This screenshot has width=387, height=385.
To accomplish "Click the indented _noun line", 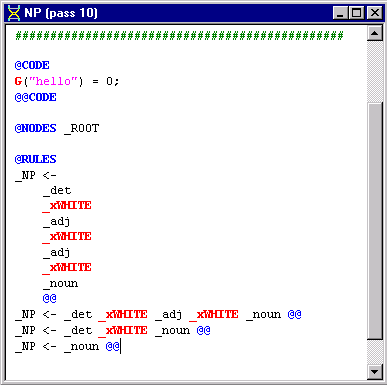I will (x=60, y=284).
